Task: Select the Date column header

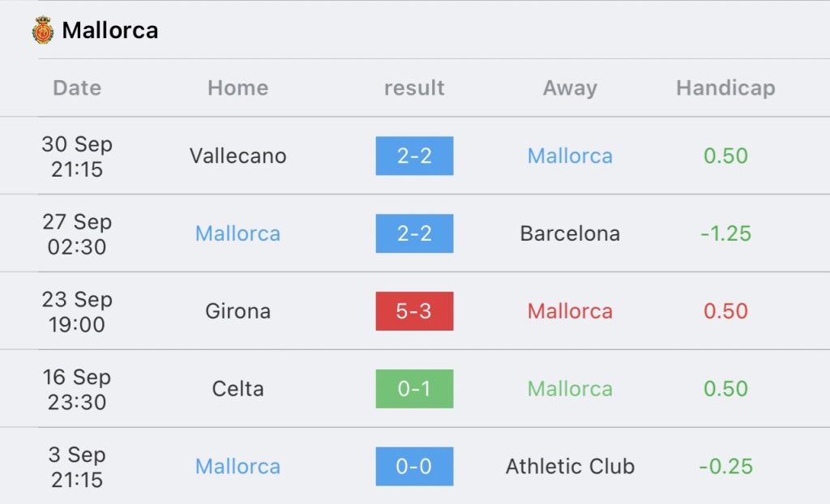Action: (x=77, y=88)
